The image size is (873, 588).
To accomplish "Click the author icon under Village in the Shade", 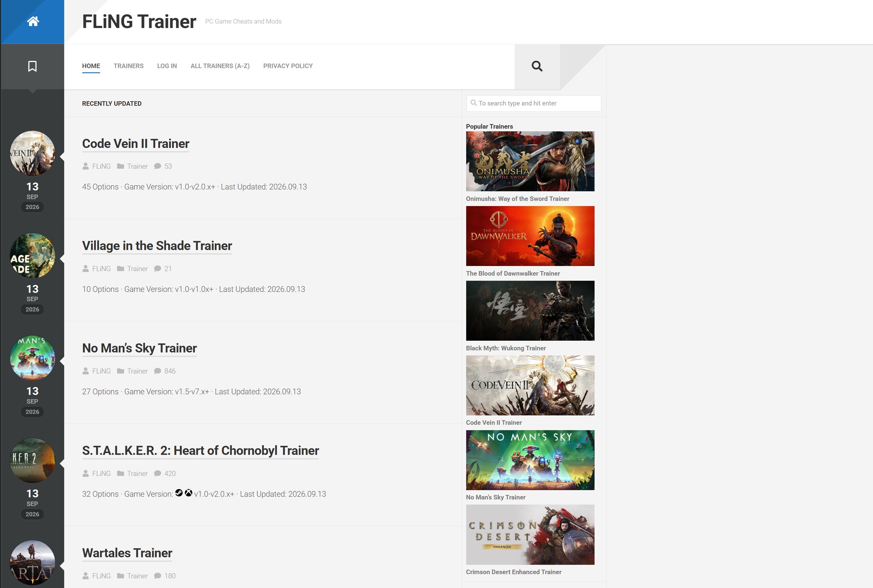I will pyautogui.click(x=86, y=268).
